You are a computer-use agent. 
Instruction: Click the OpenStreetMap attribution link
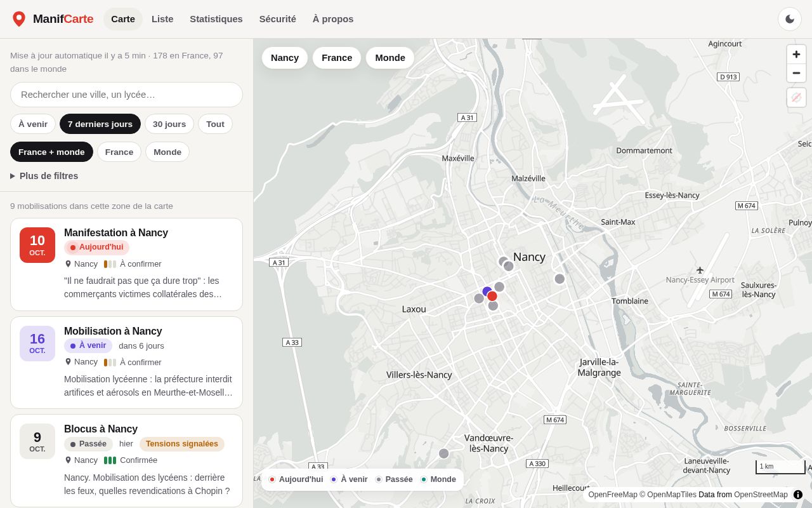761,495
